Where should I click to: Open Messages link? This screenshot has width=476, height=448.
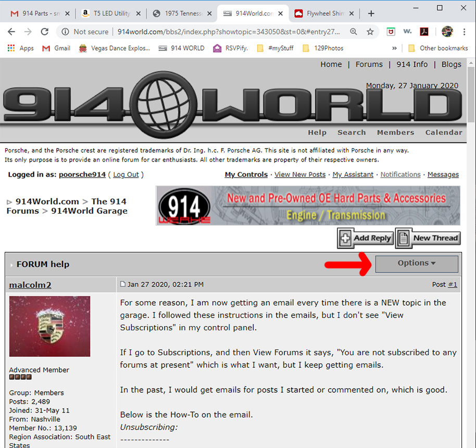443,175
